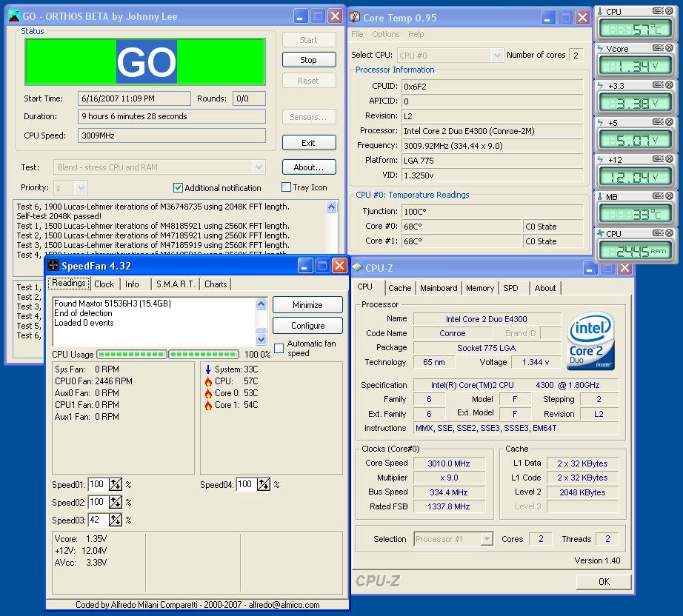The height and width of the screenshot is (616, 683).
Task: Open settings icon on 57°C CPU gadget
Action: [x=658, y=11]
